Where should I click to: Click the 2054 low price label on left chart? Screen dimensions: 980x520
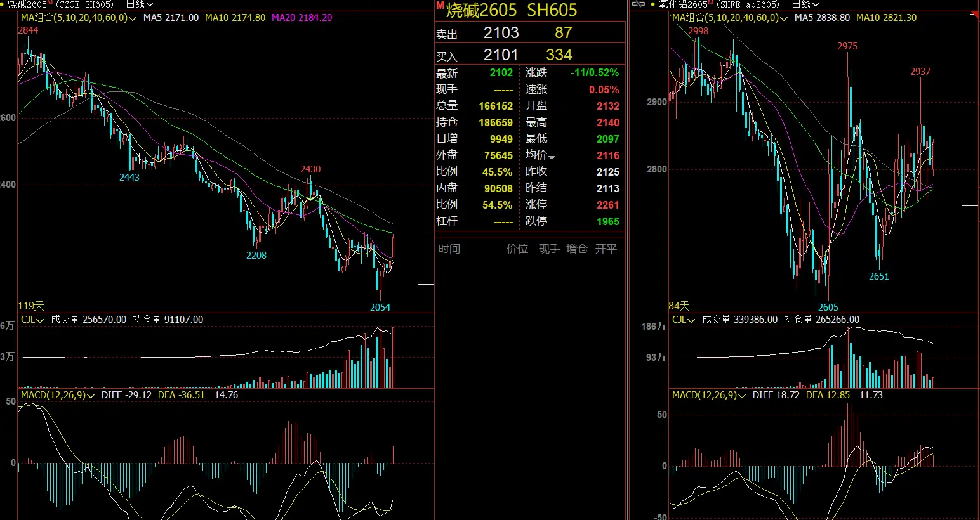(x=380, y=308)
